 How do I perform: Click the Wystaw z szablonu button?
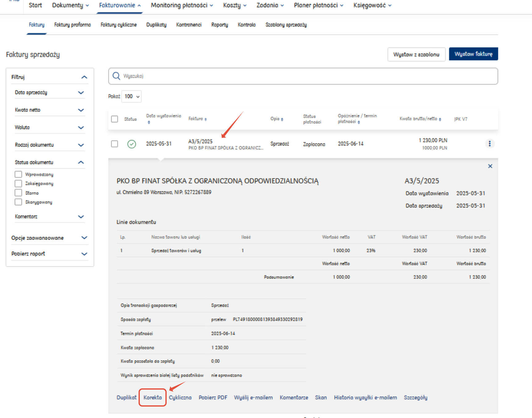tap(416, 54)
